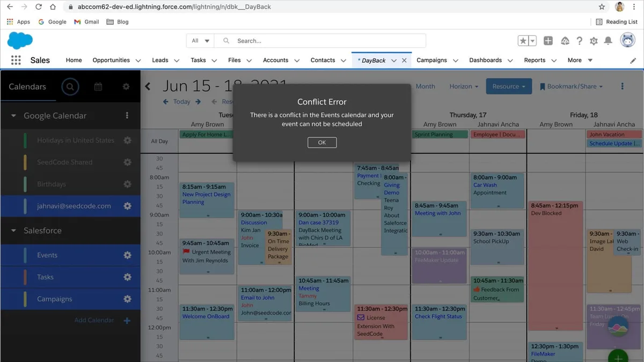Image resolution: width=644 pixels, height=362 pixels.
Task: Click the Salesforce cloud logo
Action: point(20,41)
